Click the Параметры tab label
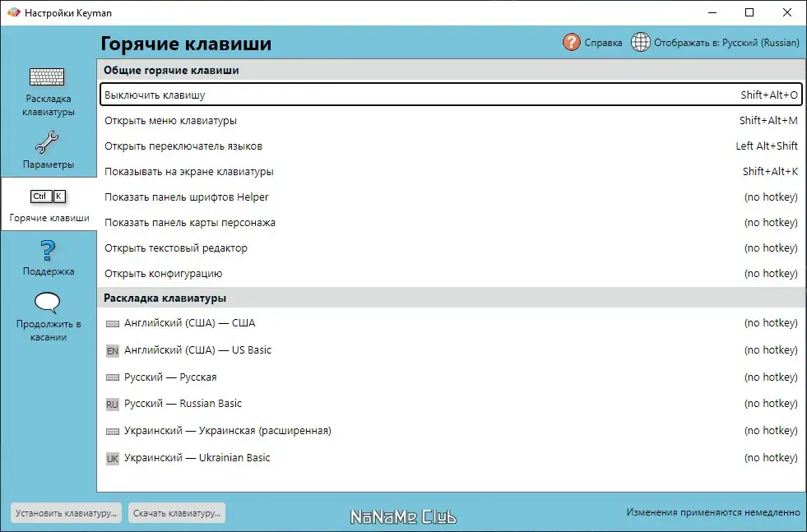This screenshot has height=532, width=807. point(49,164)
